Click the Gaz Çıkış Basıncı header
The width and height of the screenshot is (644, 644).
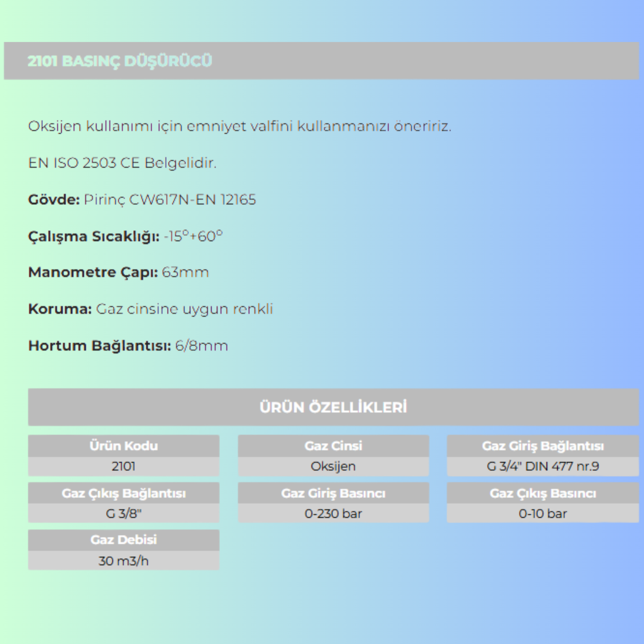tap(543, 493)
